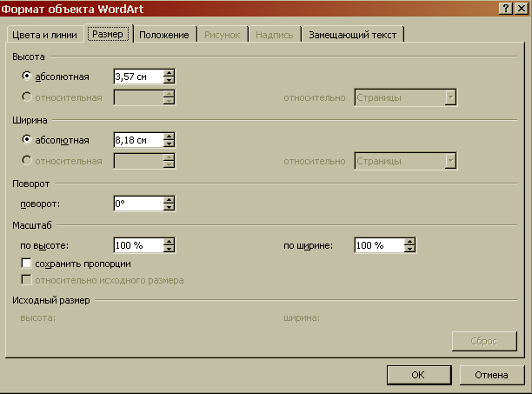Switch to the Цвета и линии tab
Screen dimensions: 532x394
(45, 35)
